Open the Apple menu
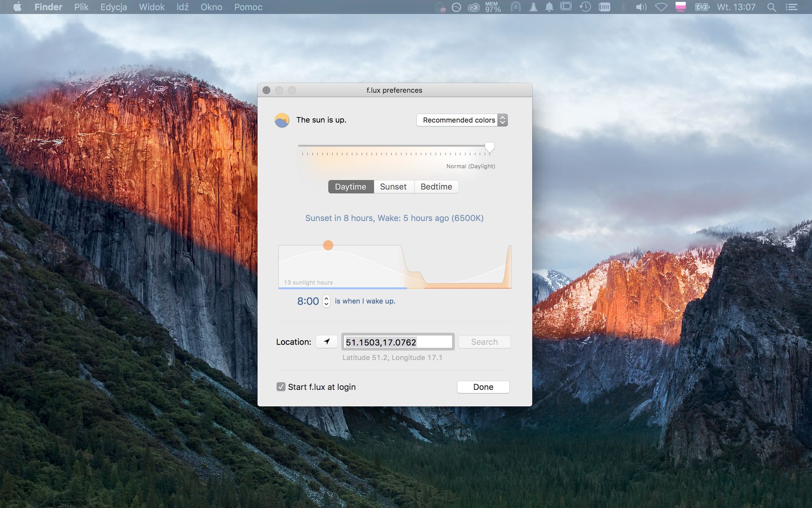 (17, 7)
